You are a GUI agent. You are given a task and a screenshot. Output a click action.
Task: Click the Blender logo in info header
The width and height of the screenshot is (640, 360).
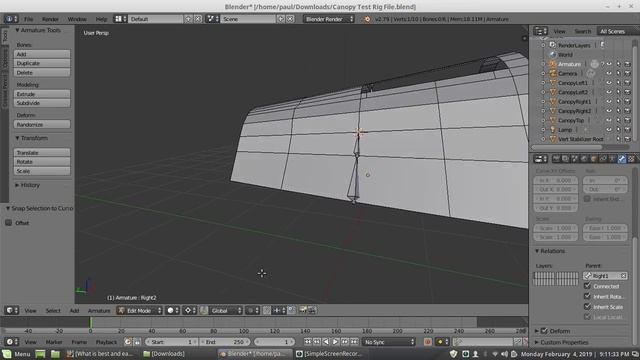[x=367, y=19]
